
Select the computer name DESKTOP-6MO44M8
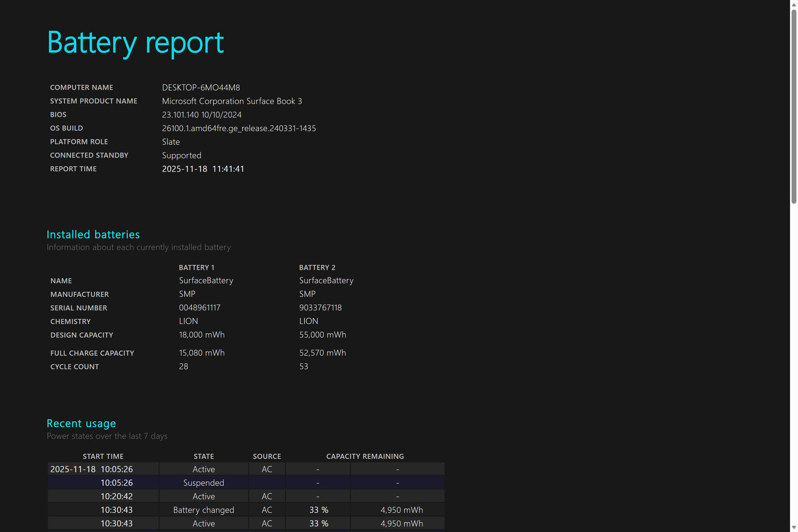[200, 88]
